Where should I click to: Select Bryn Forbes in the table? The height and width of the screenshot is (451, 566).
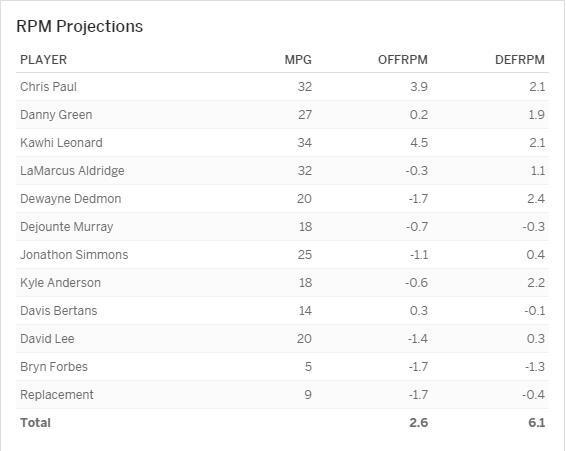pyautogui.click(x=54, y=367)
